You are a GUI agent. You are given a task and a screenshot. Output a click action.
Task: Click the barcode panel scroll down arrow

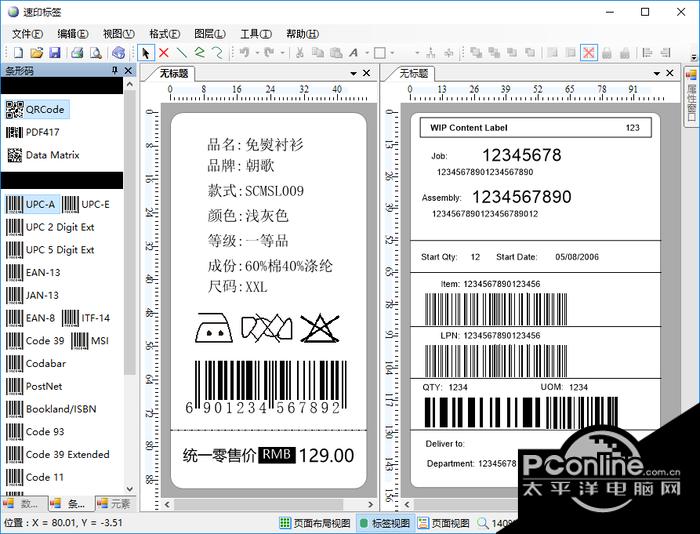click(x=129, y=489)
